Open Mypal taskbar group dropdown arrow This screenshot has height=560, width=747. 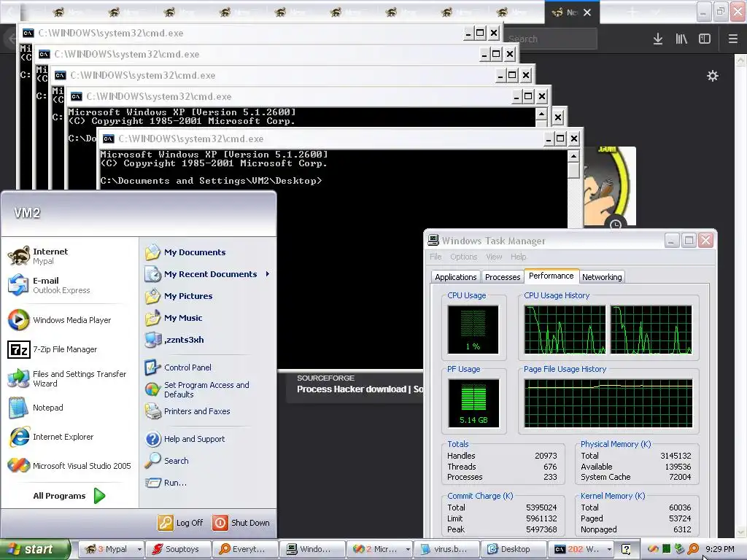point(139,549)
